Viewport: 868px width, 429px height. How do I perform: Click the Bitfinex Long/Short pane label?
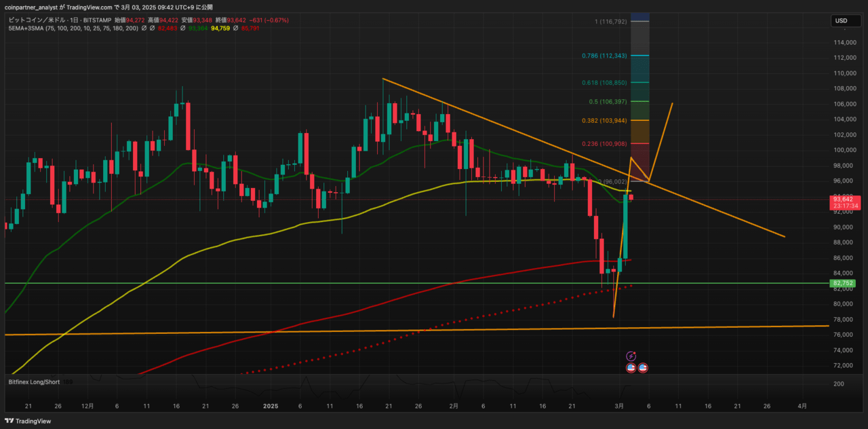(34, 382)
